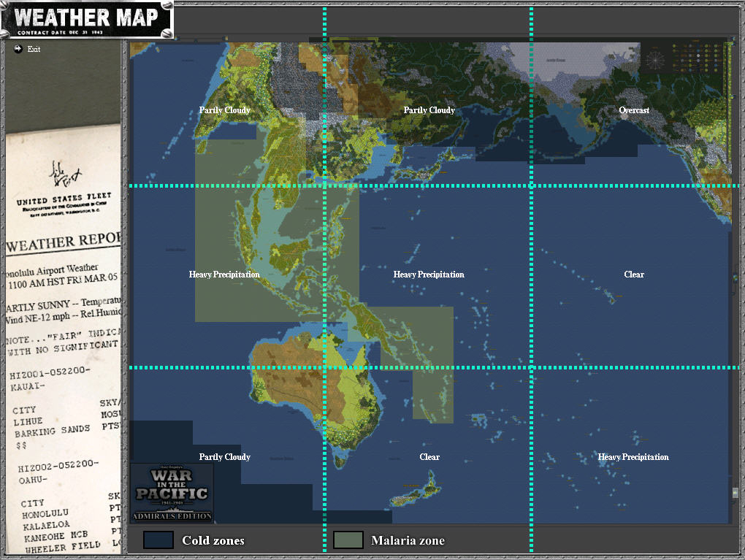This screenshot has width=745, height=560.
Task: Click the Cold zones color swatch
Action: 158,540
